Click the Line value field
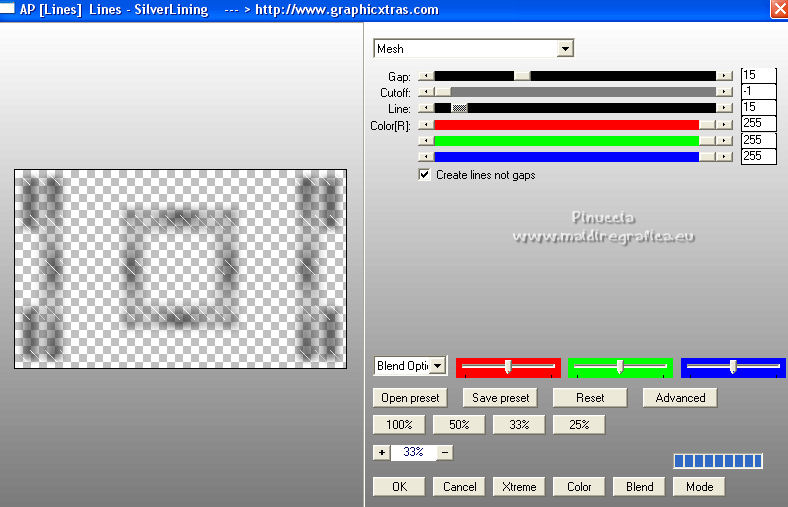This screenshot has height=507, width=788. (x=759, y=108)
